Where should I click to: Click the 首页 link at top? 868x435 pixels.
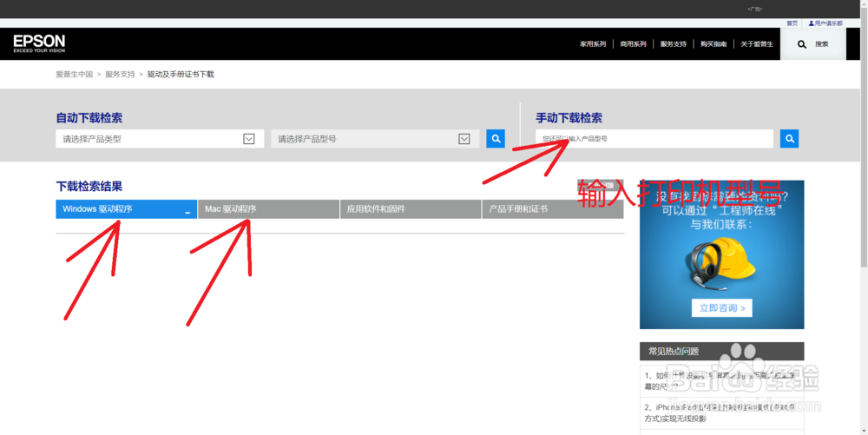pos(792,23)
